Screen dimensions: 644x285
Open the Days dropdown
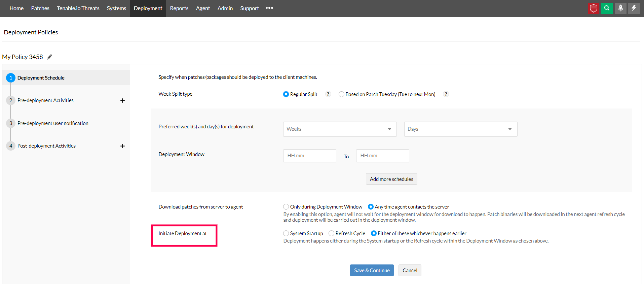pos(460,129)
